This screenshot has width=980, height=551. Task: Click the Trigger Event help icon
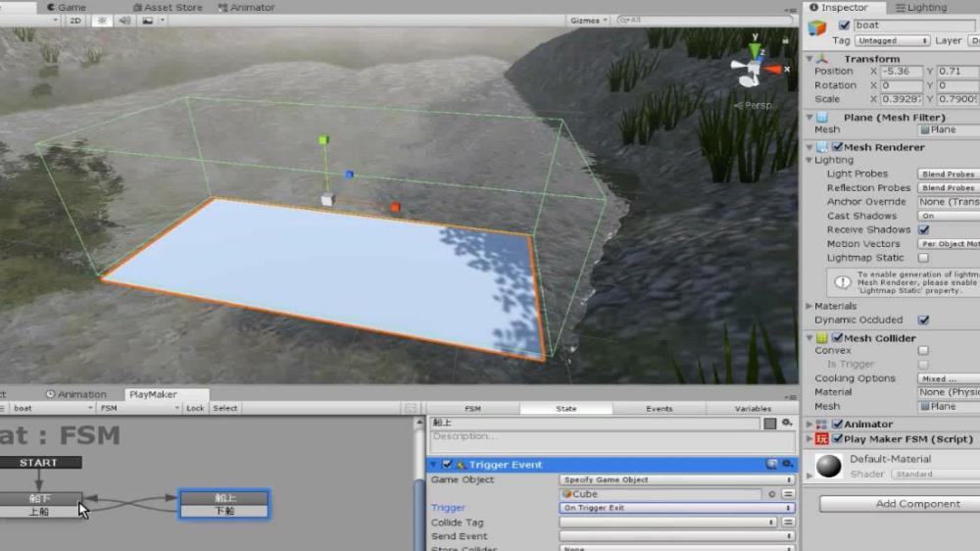(771, 464)
